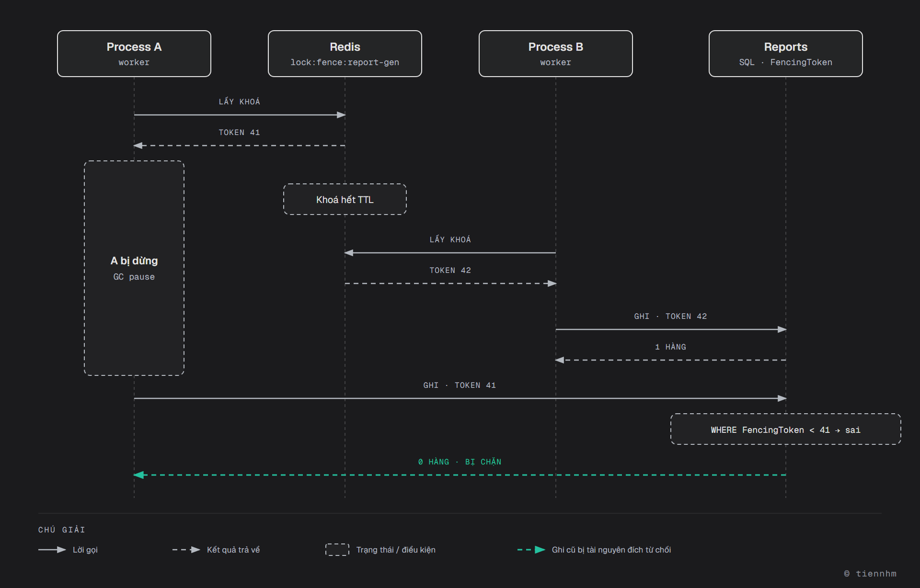Click the 'LẤY KHOÁ' label from Process A
Image resolution: width=920 pixels, height=588 pixels.
[x=239, y=102]
